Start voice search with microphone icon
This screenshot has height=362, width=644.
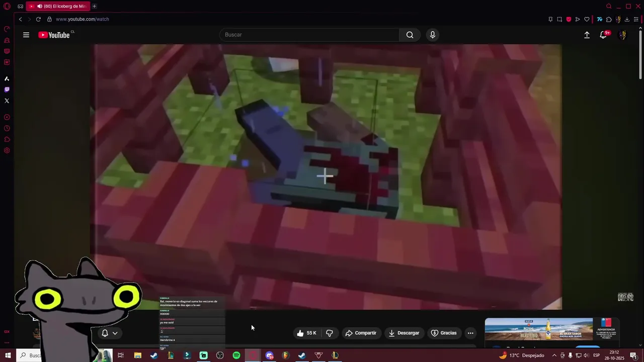click(432, 35)
